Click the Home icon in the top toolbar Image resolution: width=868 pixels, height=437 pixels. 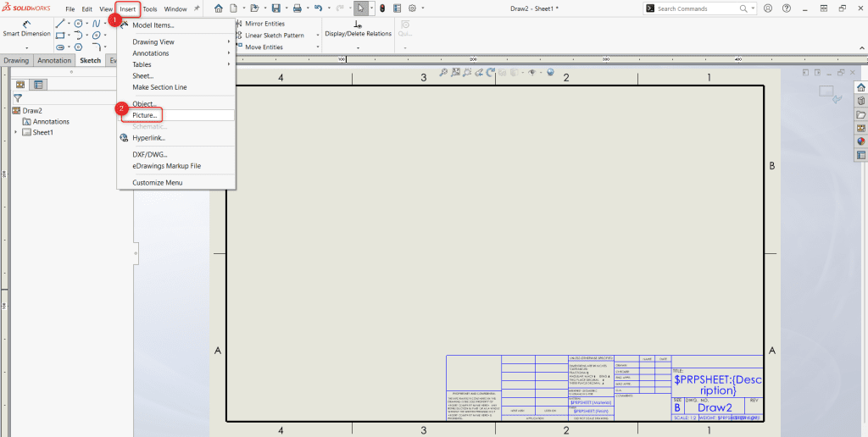(219, 8)
